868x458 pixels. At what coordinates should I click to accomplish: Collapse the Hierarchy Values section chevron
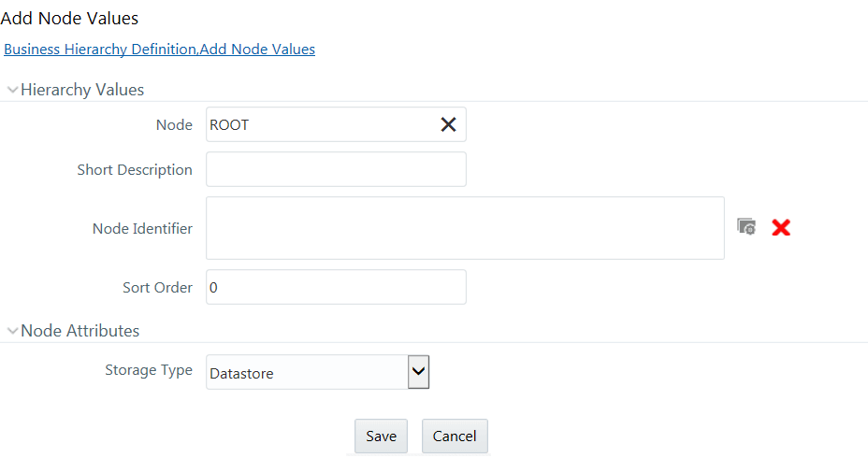point(12,90)
